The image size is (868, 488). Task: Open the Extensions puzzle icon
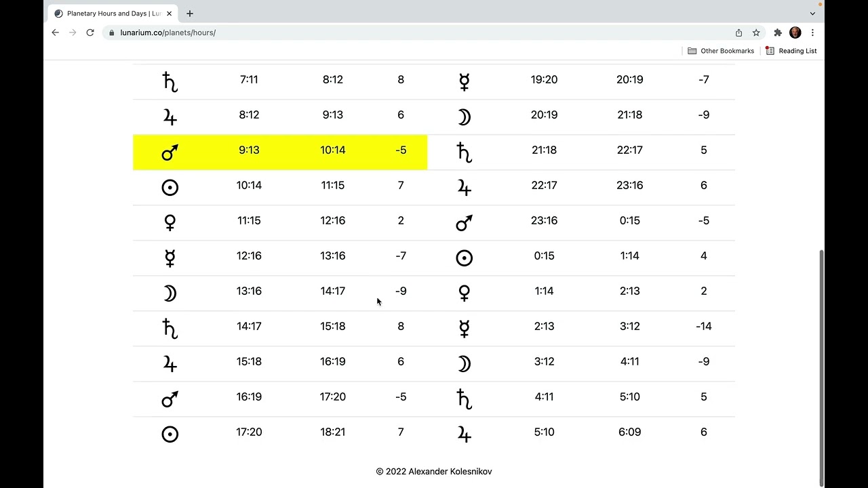point(778,33)
